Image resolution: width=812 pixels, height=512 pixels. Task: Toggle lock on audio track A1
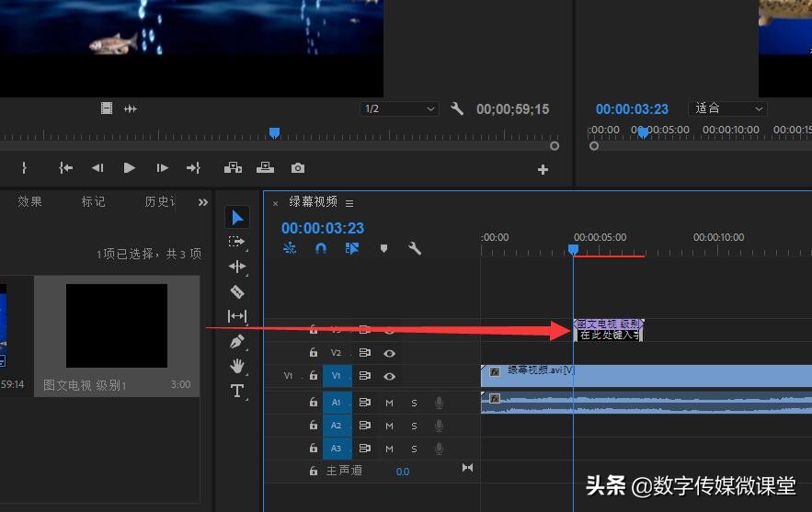pyautogui.click(x=314, y=403)
